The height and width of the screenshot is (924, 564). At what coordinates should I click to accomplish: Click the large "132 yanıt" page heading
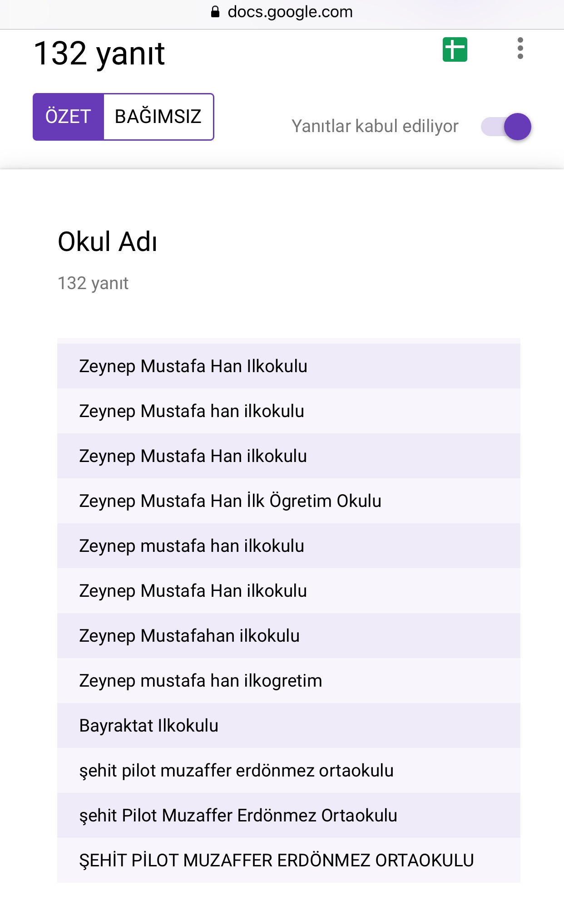99,54
